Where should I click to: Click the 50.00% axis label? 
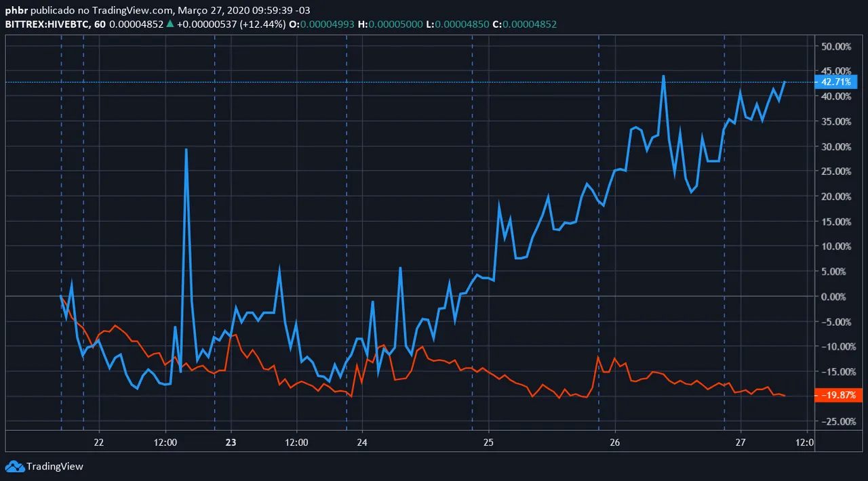(837, 47)
